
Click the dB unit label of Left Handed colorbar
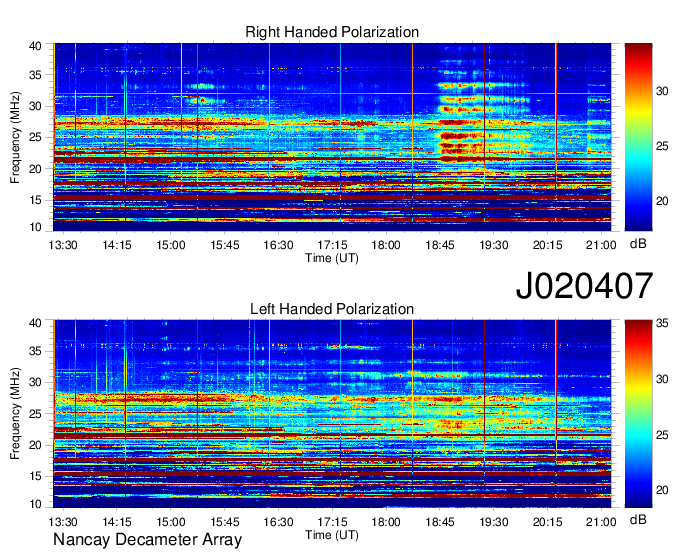pos(638,520)
